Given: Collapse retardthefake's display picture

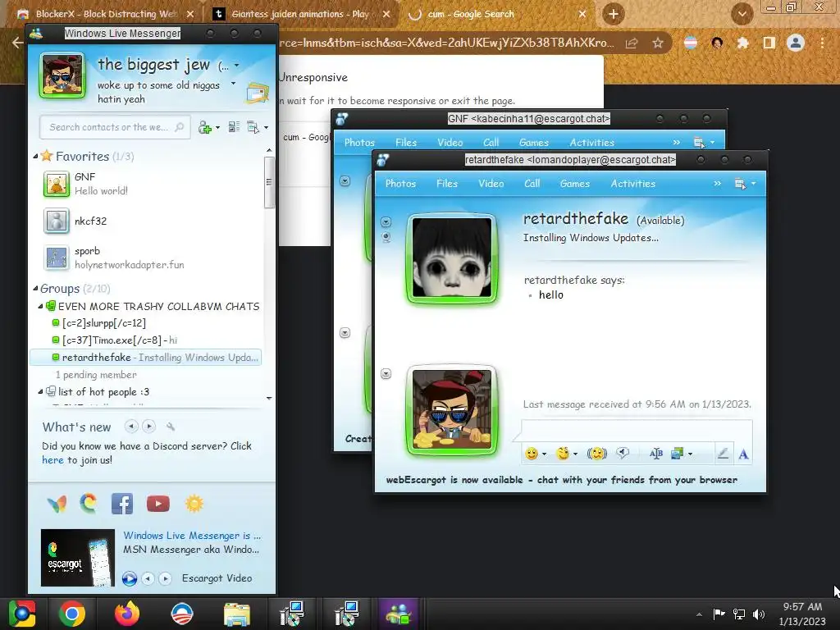Looking at the screenshot, I should tap(386, 221).
